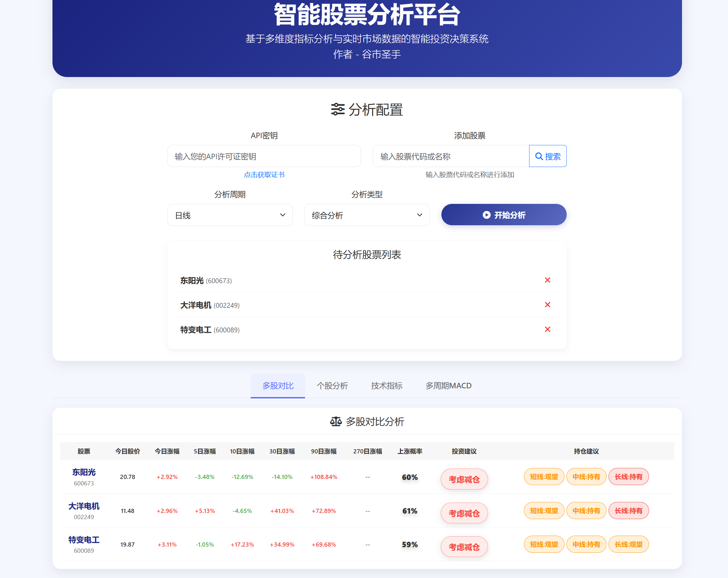Select the 多周期MACD tab
This screenshot has width=728, height=578.
(449, 385)
